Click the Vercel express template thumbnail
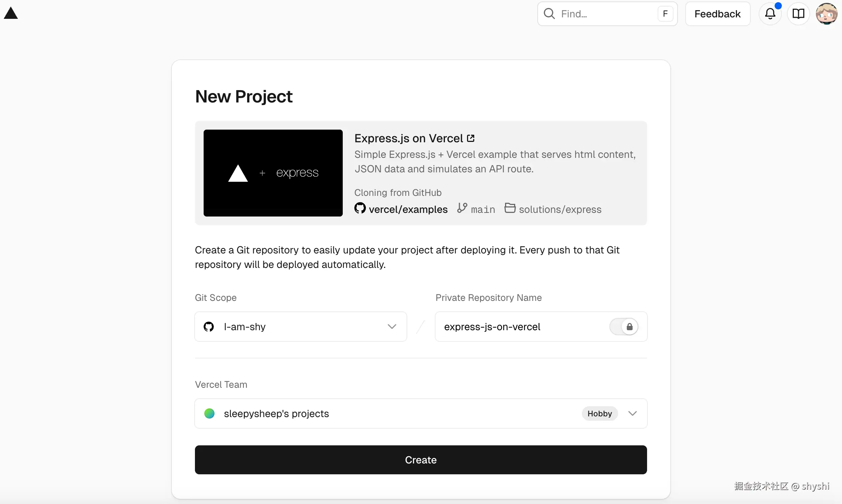The image size is (842, 504). click(273, 173)
